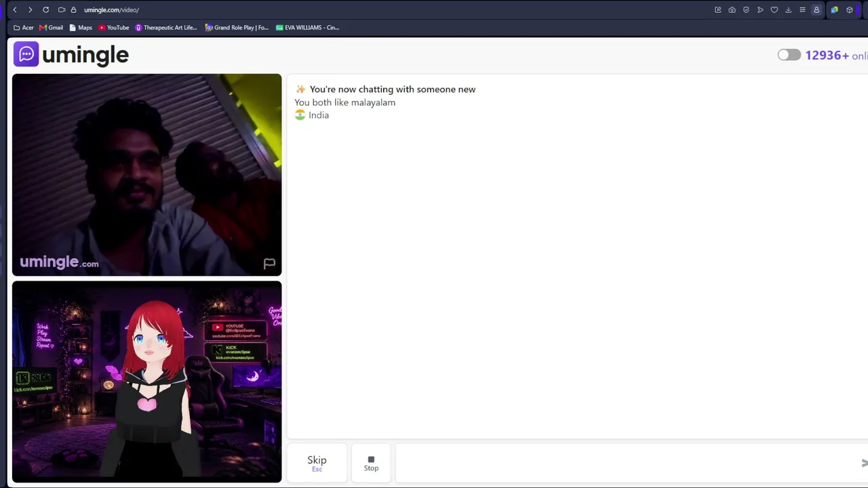Click the send message arrow icon
Viewport: 868px width, 488px height.
click(x=864, y=463)
